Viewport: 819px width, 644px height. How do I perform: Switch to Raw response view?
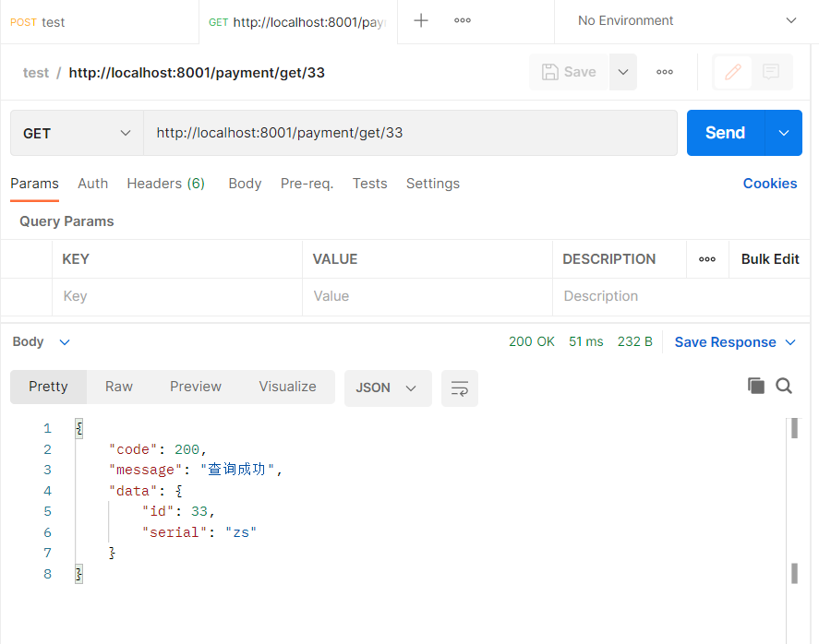[x=119, y=387]
